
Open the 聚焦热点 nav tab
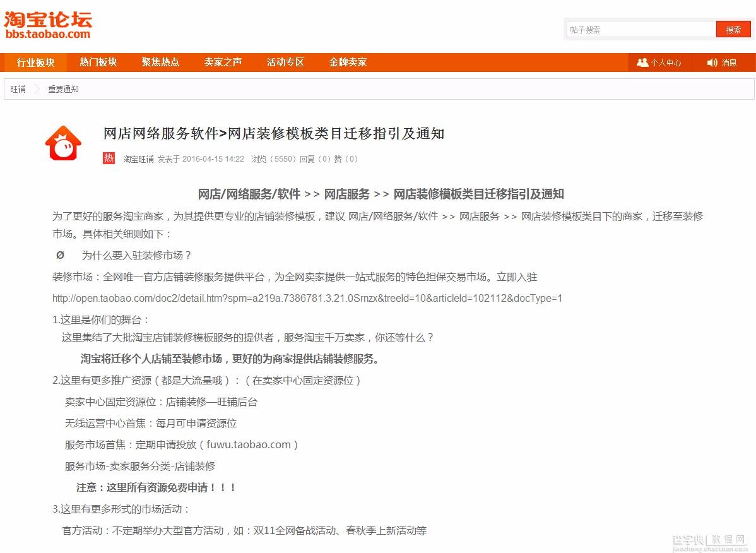pyautogui.click(x=160, y=62)
